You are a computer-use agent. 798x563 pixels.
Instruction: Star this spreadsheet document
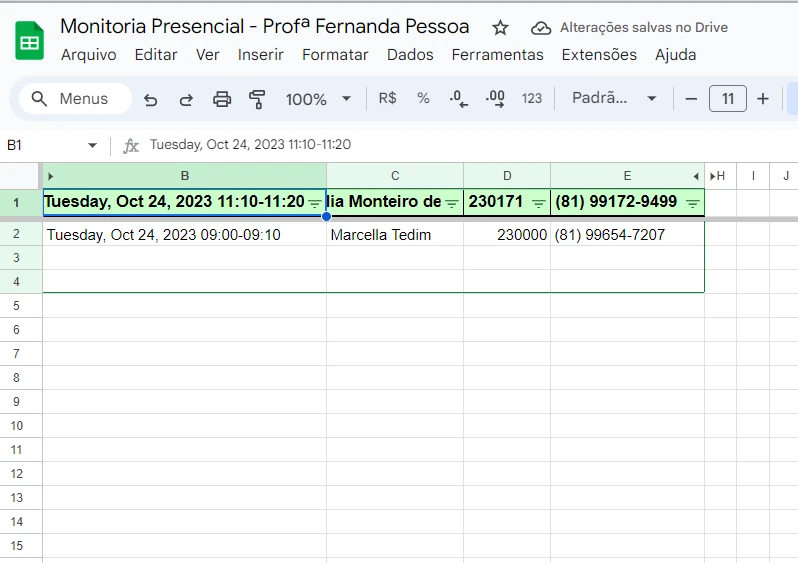(x=500, y=28)
